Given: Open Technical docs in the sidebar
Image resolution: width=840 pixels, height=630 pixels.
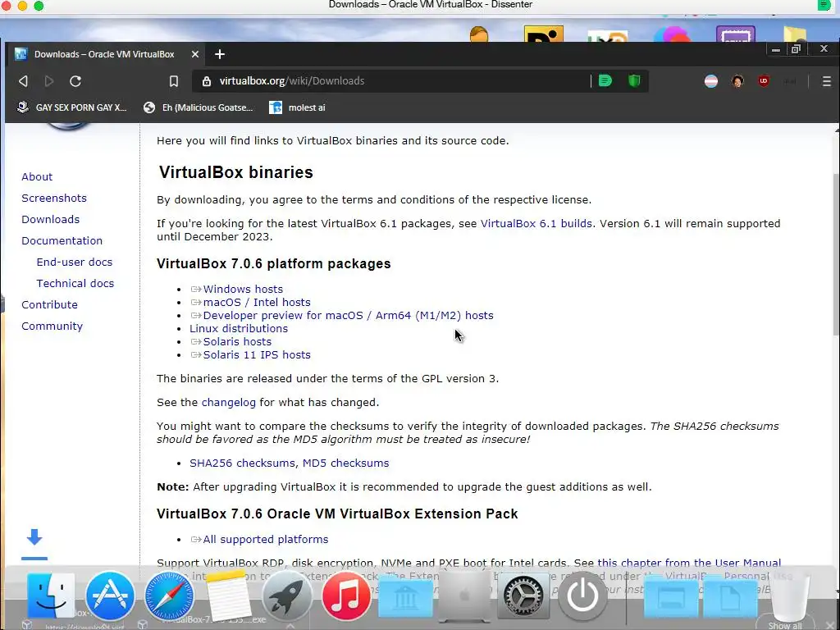Looking at the screenshot, I should [75, 283].
